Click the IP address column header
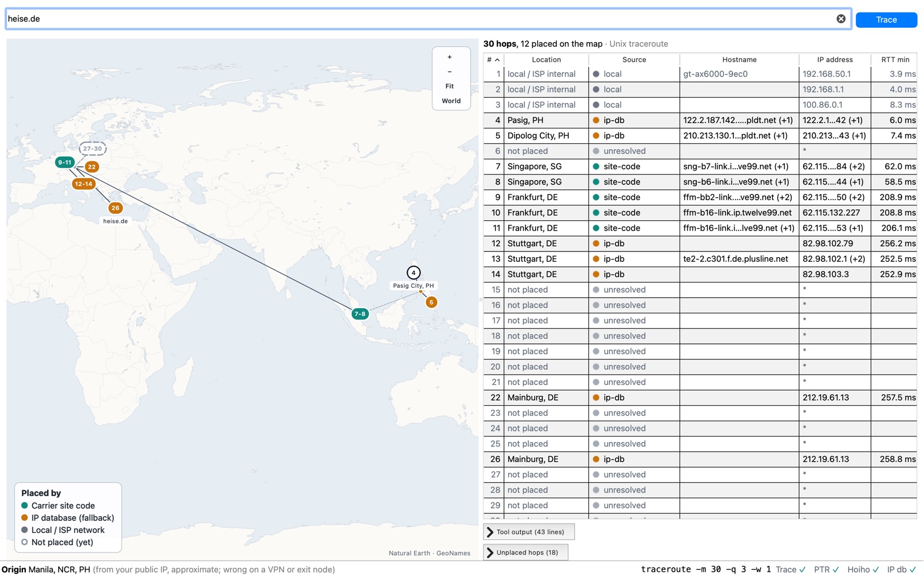Image resolution: width=924 pixels, height=578 pixels. [834, 60]
